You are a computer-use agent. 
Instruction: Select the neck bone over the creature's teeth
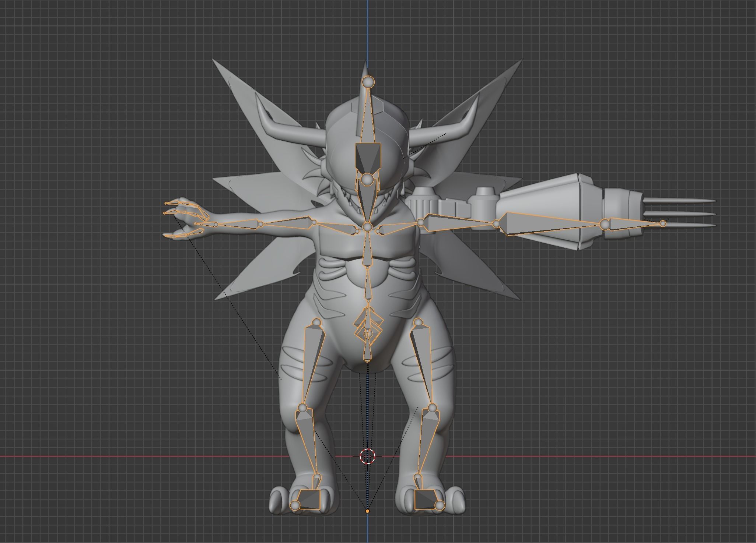point(367,201)
